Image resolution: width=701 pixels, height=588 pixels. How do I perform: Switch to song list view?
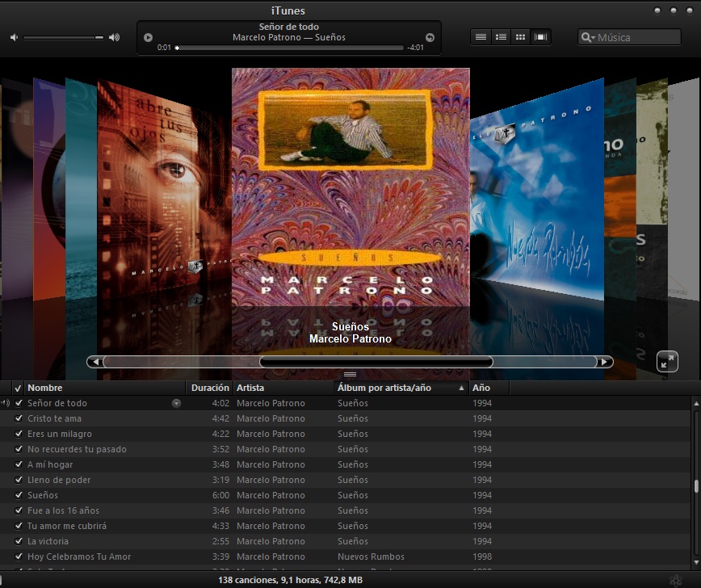click(481, 37)
